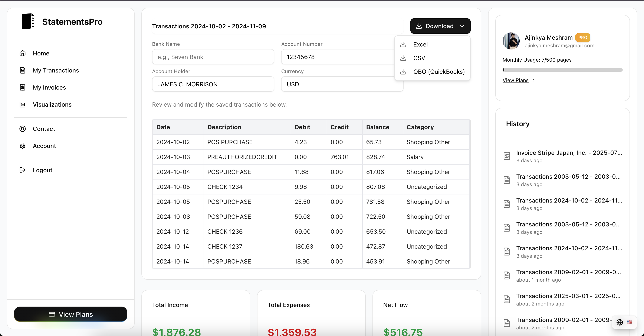
Task: Select the US flag language option
Action: pos(629,322)
